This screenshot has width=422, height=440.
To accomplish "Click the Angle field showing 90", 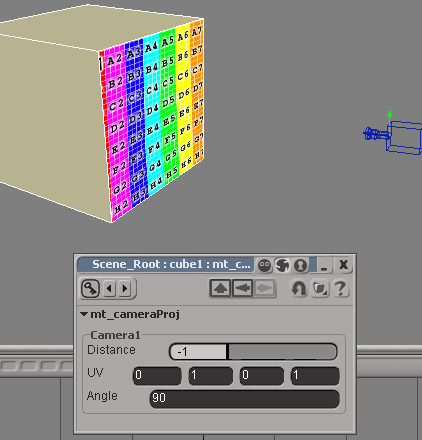I will click(245, 398).
